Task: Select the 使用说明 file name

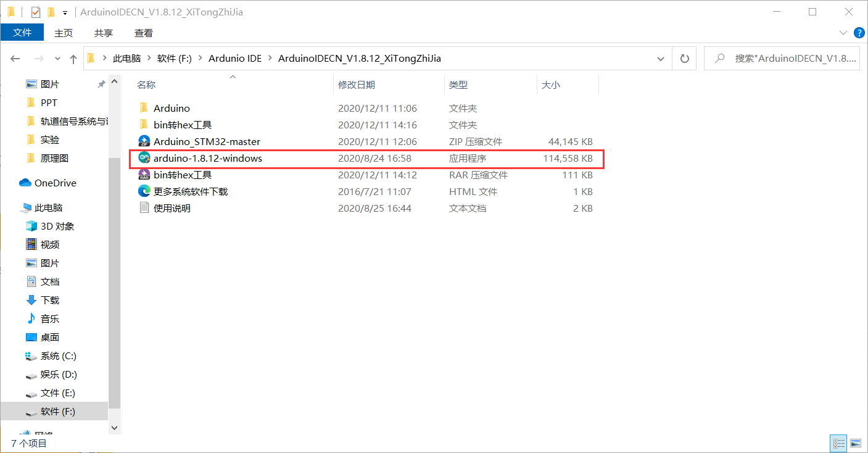Action: [172, 208]
